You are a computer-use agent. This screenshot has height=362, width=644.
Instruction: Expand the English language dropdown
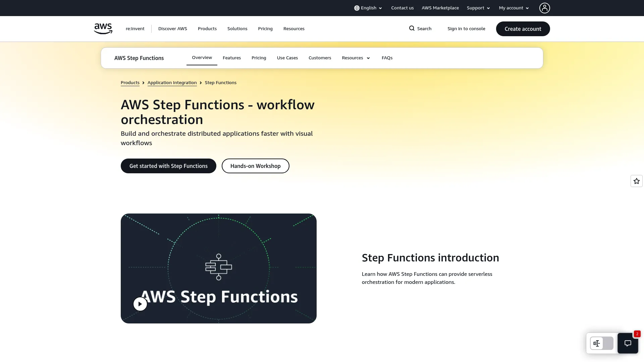click(368, 8)
